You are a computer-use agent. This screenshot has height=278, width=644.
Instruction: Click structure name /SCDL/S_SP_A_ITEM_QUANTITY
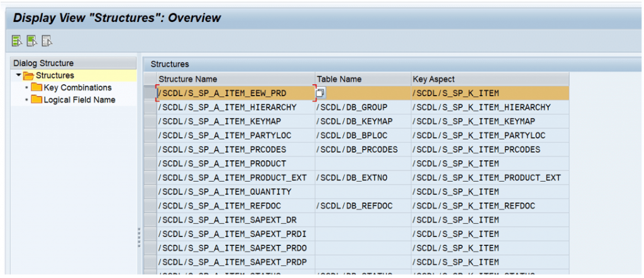click(x=225, y=192)
